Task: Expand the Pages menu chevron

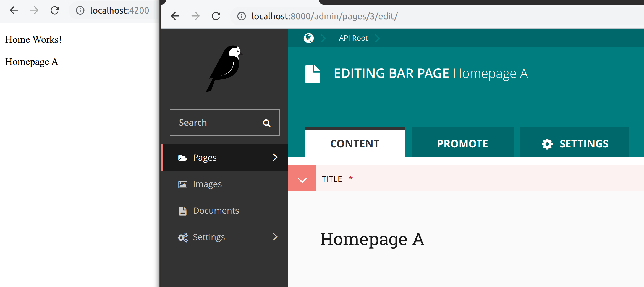Action: (275, 157)
